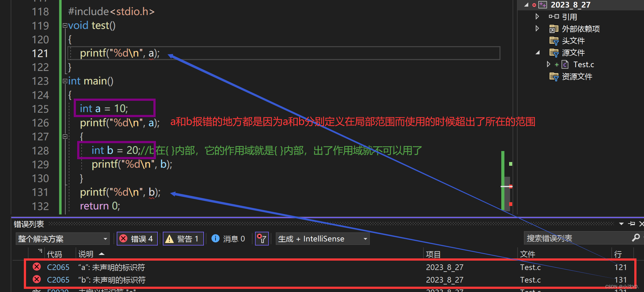Select 资源文件 in the solution tree

coord(577,77)
